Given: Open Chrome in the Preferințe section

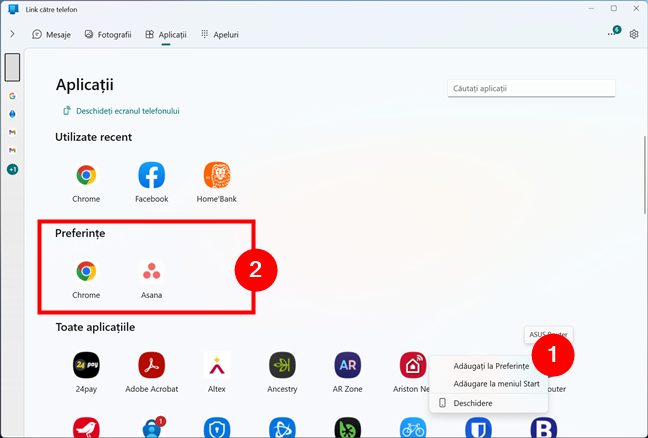Looking at the screenshot, I should point(86,271).
